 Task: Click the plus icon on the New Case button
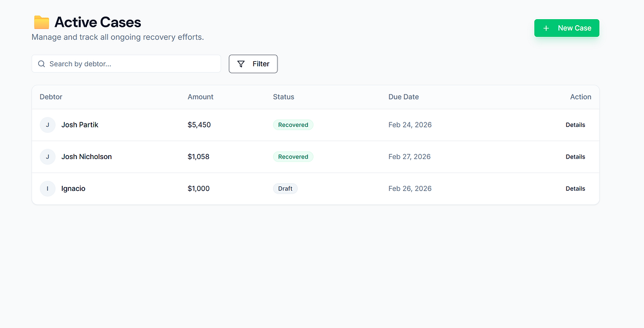pyautogui.click(x=547, y=28)
